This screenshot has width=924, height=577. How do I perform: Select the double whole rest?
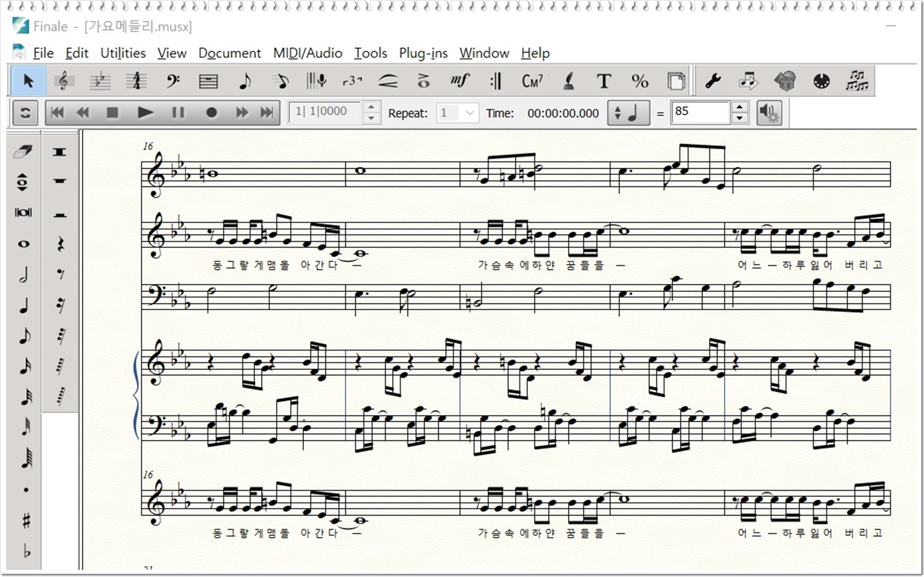click(x=59, y=152)
